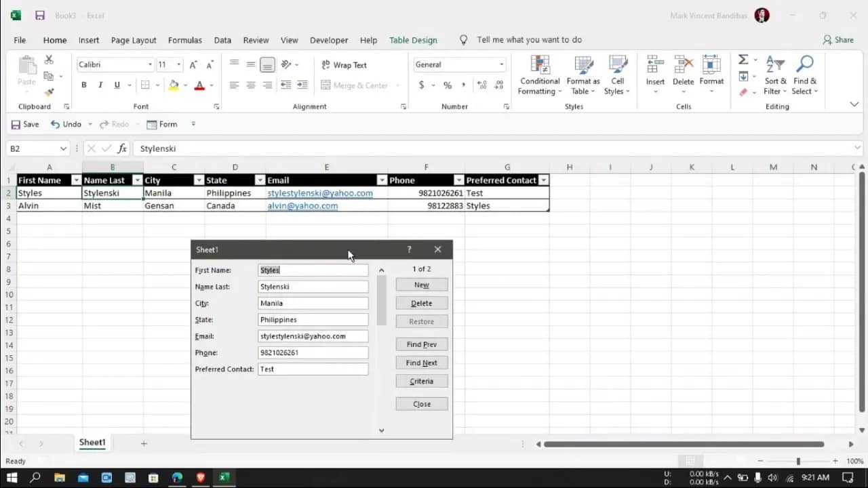This screenshot has height=488, width=868.
Task: Click the First Name input field
Action: click(x=313, y=270)
